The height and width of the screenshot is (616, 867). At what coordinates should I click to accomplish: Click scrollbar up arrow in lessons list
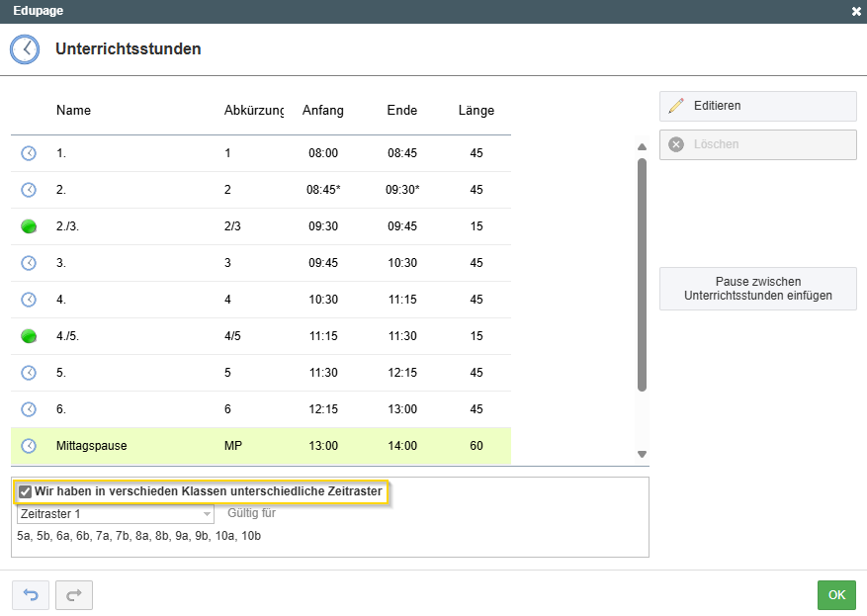642,147
